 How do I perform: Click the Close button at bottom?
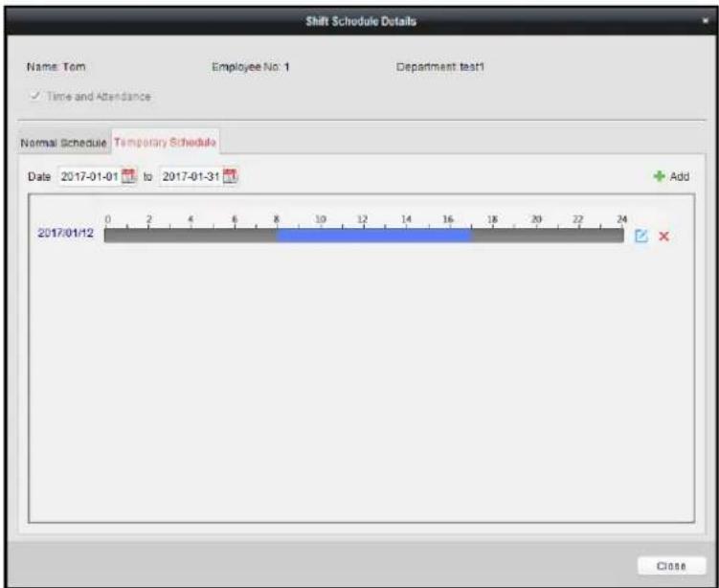click(x=671, y=566)
